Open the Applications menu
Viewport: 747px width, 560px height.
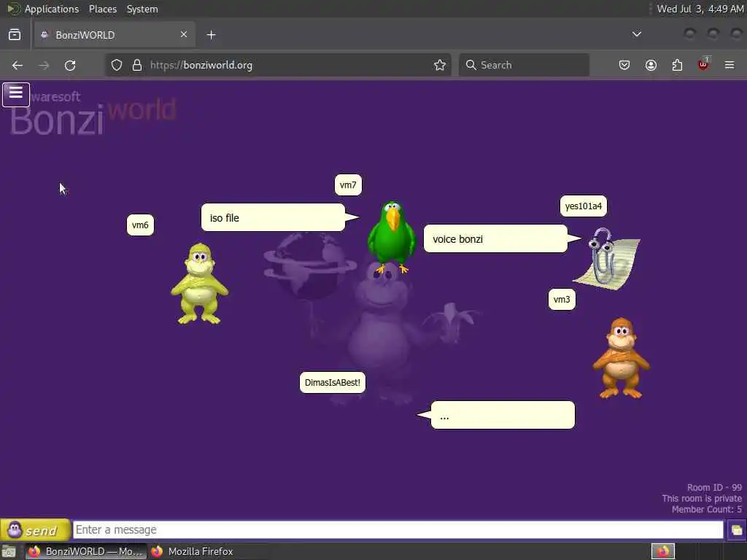pyautogui.click(x=52, y=9)
